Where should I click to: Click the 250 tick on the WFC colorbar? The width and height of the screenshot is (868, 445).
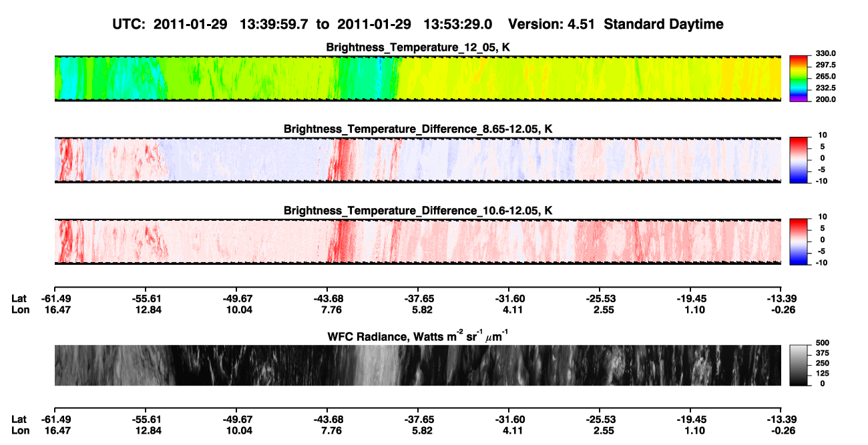[822, 363]
